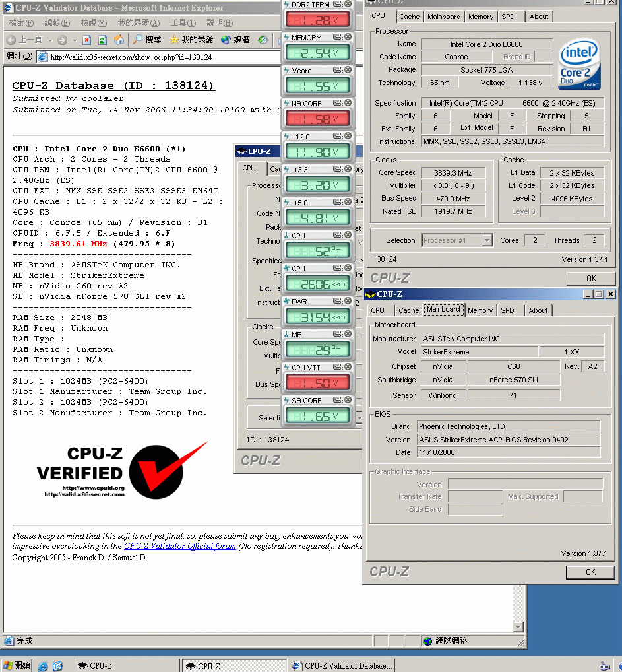Open the 搜尋 search magnifier in IE toolbar
Screen dimensions: 622x672
(x=147, y=40)
